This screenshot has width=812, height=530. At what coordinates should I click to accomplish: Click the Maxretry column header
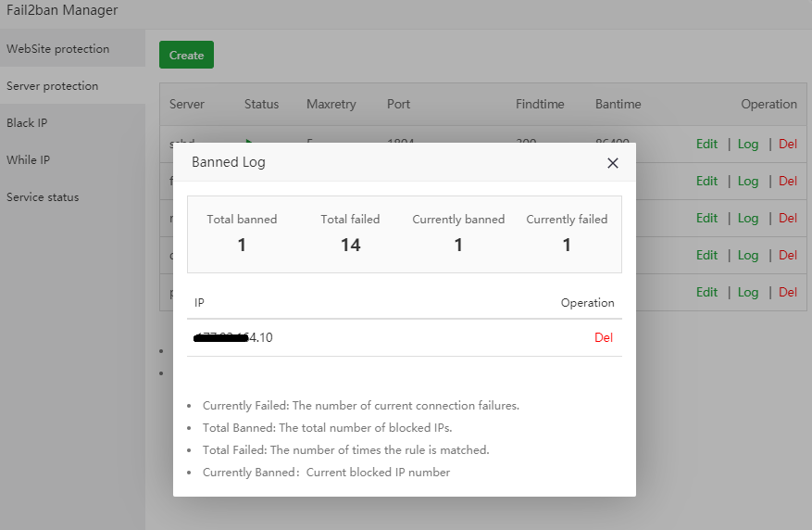[x=331, y=105]
